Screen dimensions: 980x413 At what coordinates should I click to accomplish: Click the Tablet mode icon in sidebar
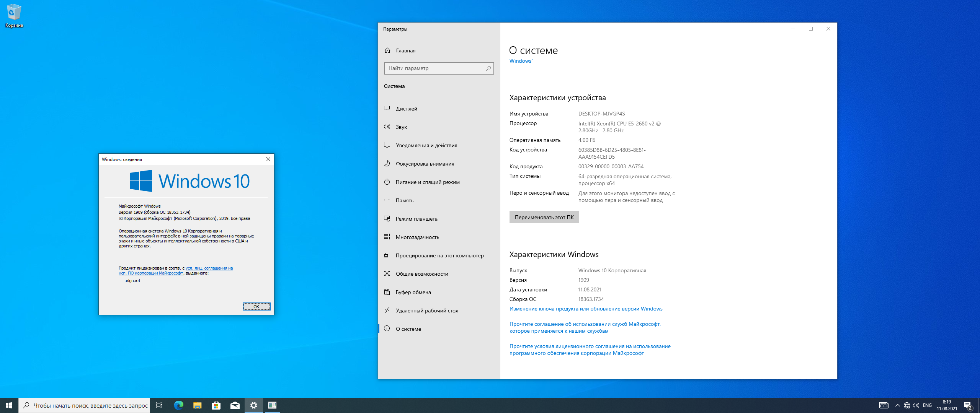coord(387,218)
